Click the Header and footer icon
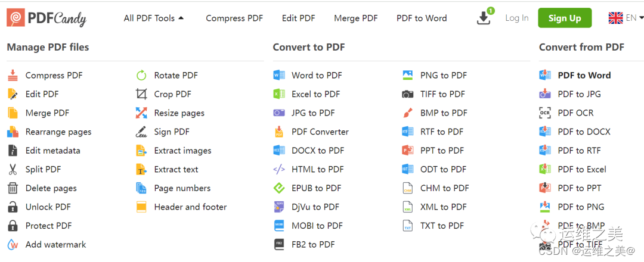The width and height of the screenshot is (644, 262). pyautogui.click(x=141, y=207)
